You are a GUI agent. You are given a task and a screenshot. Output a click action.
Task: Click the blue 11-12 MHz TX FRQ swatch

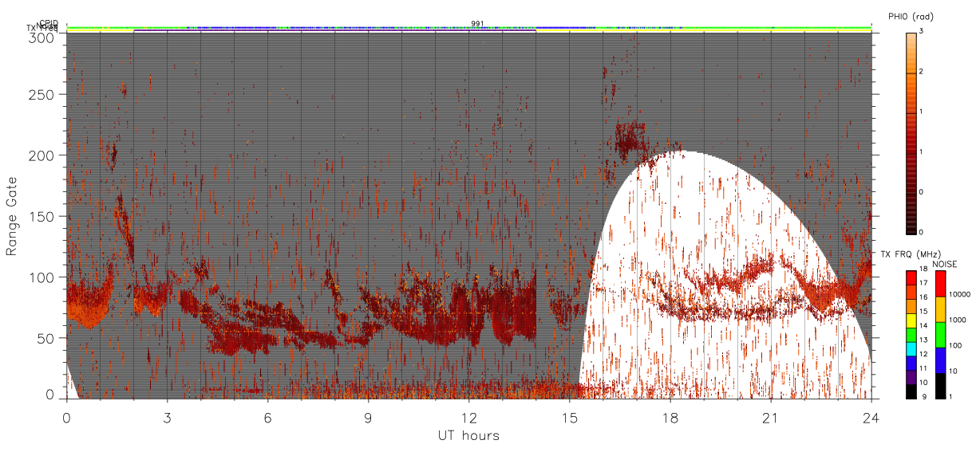[x=911, y=363]
